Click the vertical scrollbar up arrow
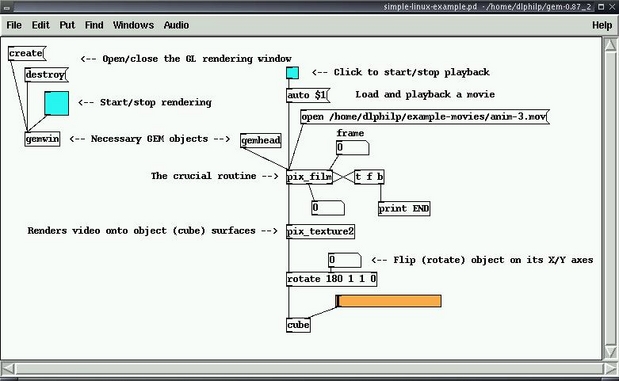619x381 pixels. pos(610,45)
